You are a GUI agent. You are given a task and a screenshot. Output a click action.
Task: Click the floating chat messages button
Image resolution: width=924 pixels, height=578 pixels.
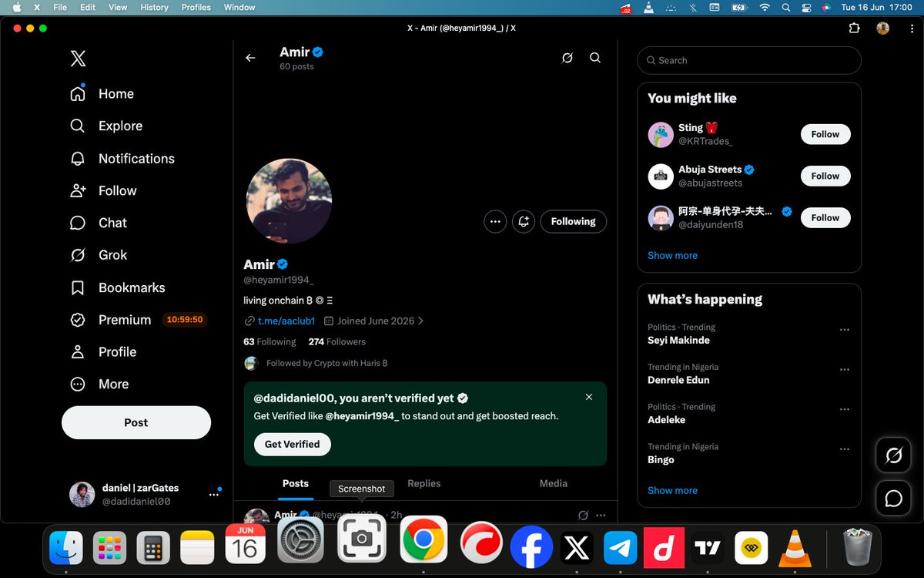point(894,499)
